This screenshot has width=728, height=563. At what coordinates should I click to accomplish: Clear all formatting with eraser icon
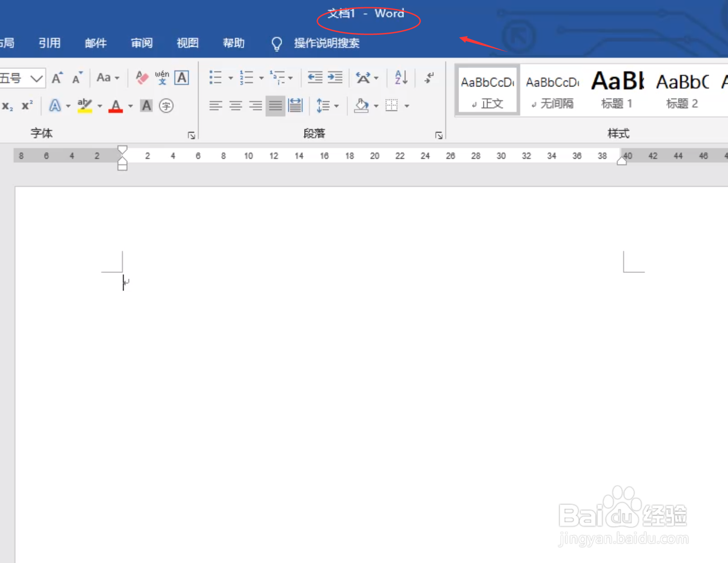point(142,78)
